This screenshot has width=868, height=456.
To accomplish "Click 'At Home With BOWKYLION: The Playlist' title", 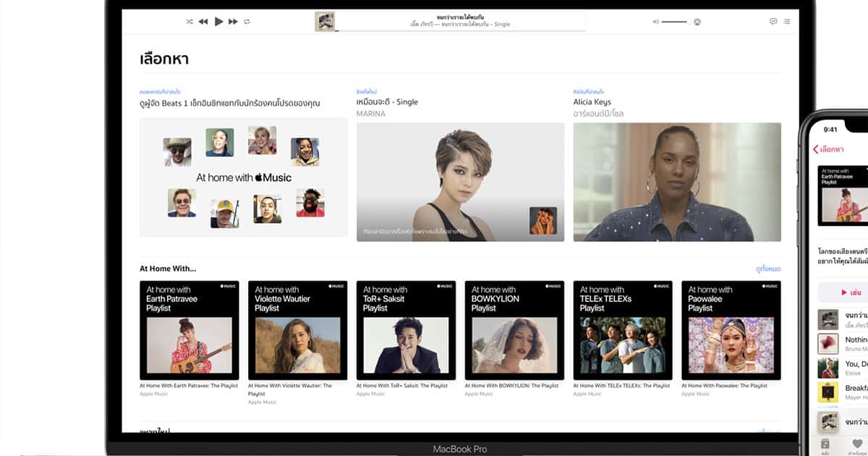I will point(512,386).
